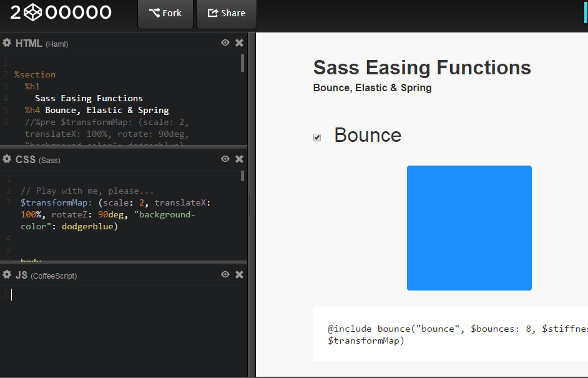588x378 pixels.
Task: Uncheck the Bounce checkbox in the preview
Action: pyautogui.click(x=317, y=136)
